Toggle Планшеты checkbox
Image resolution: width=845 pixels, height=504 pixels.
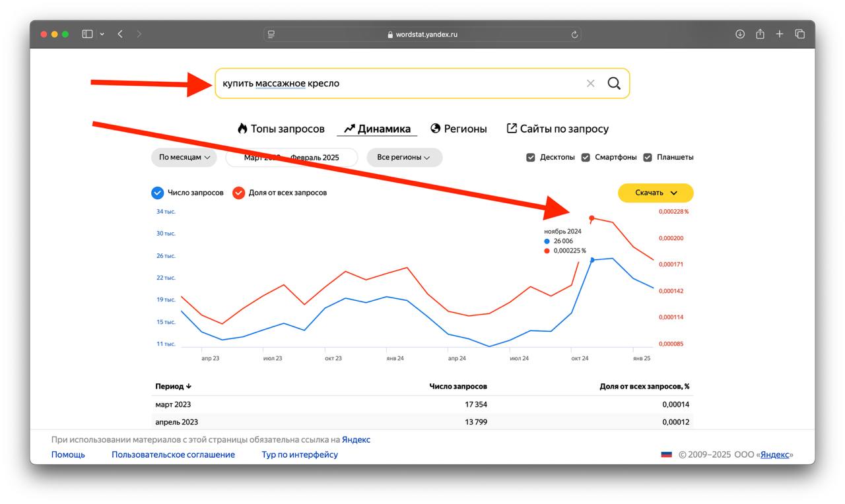648,157
